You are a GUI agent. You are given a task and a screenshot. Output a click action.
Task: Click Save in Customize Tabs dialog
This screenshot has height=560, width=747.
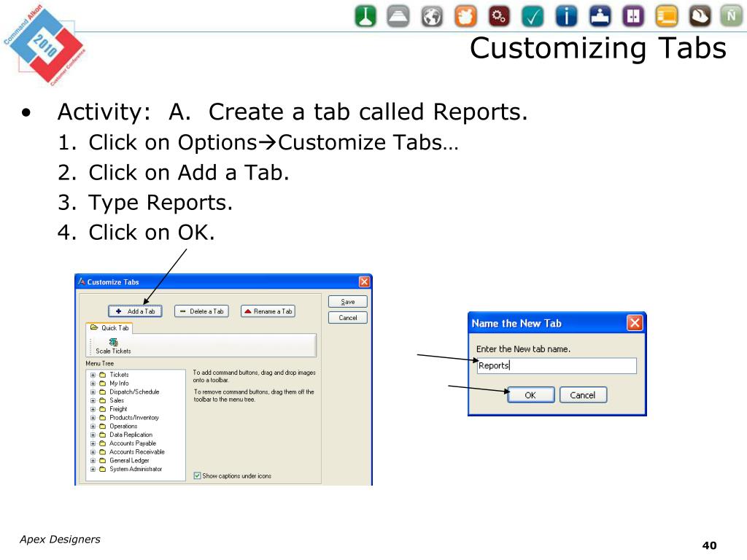coord(348,301)
